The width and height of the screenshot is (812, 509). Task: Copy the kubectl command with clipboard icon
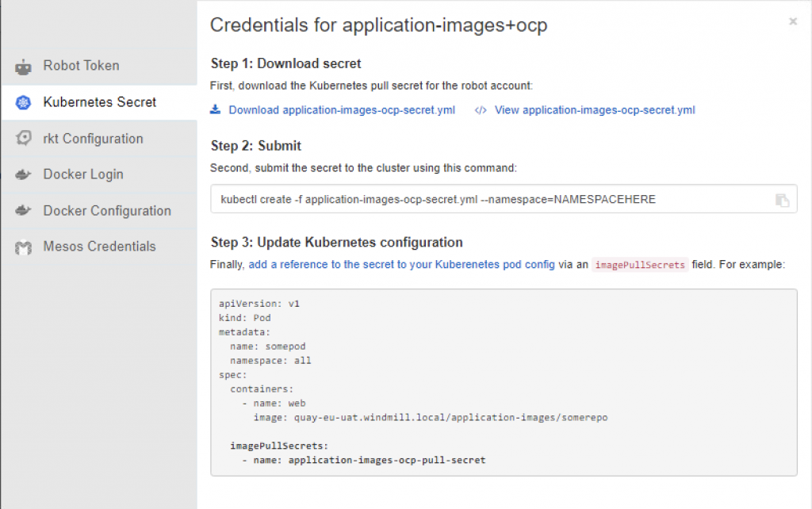782,201
